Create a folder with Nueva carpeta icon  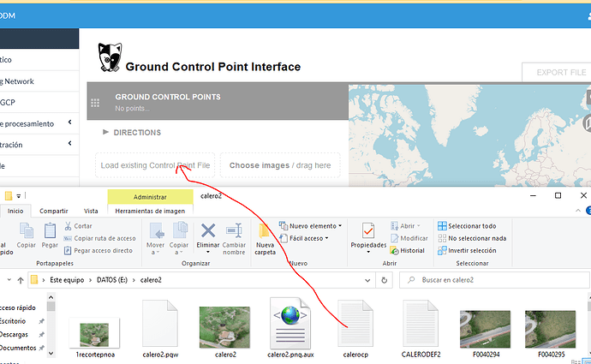(x=265, y=233)
